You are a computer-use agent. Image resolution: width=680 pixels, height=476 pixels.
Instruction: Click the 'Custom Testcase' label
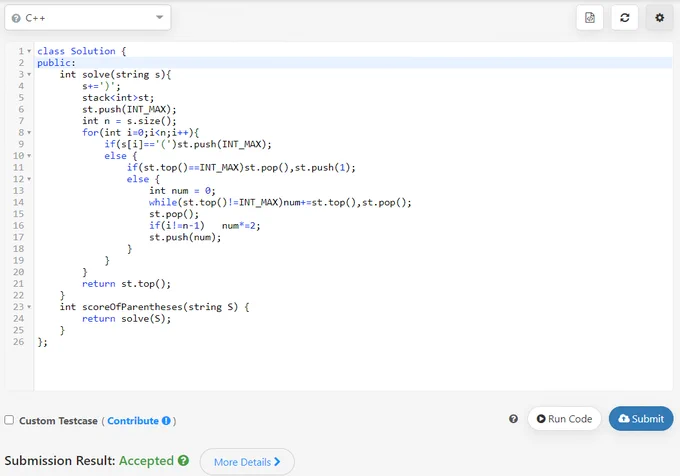point(58,421)
